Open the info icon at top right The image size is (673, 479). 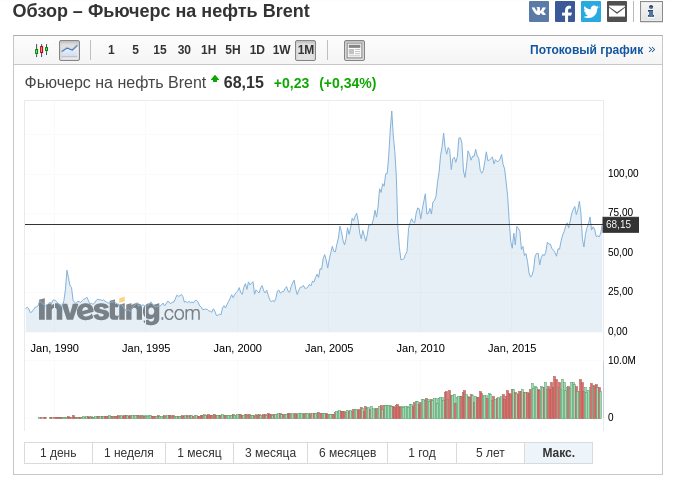(651, 12)
